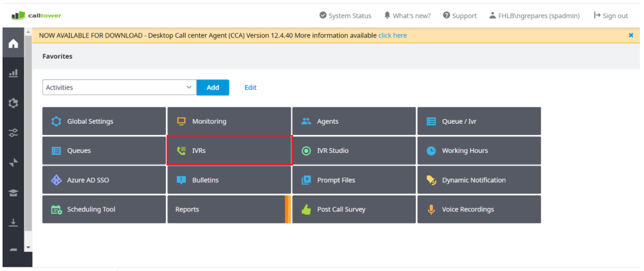Open What's new? in the header

coord(407,16)
